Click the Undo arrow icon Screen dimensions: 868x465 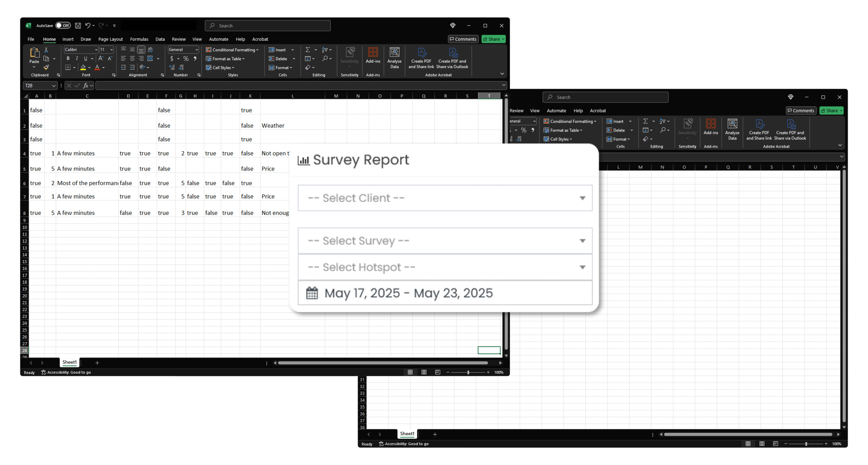click(x=88, y=25)
